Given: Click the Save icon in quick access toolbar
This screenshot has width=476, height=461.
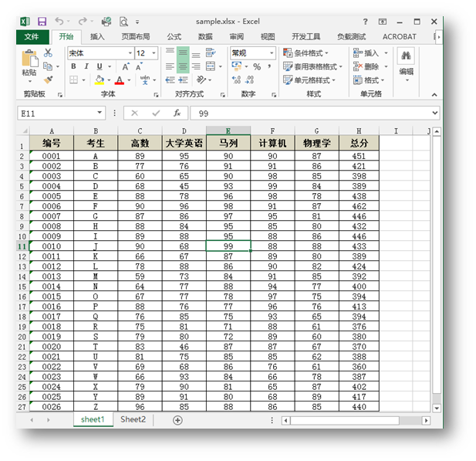Looking at the screenshot, I should pyautogui.click(x=42, y=22).
